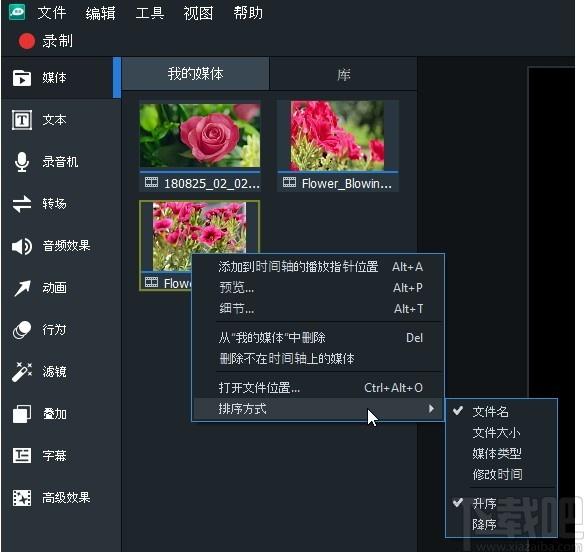Open the 编辑 menu
The width and height of the screenshot is (586, 552).
coord(101,13)
